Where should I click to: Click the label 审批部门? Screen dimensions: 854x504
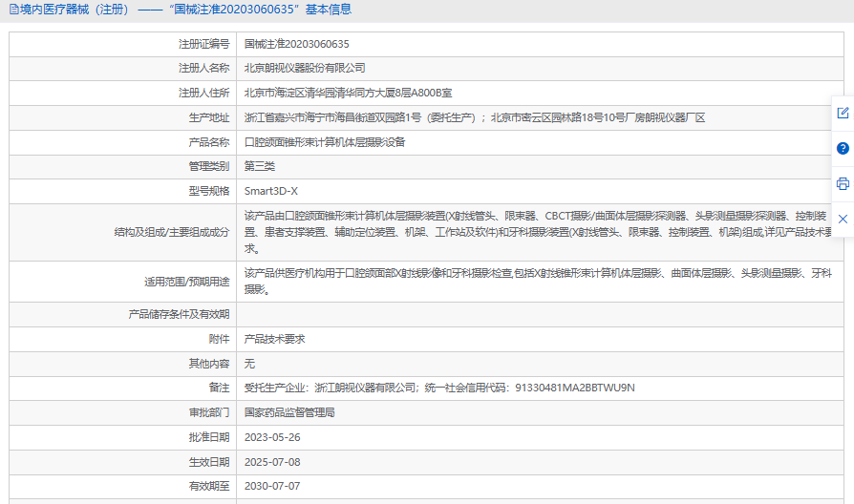click(209, 412)
